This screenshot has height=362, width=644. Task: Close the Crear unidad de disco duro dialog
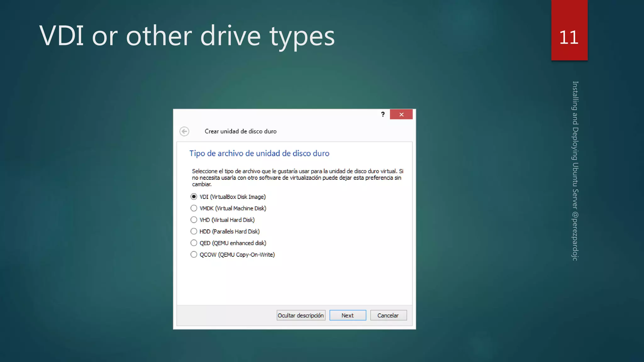pos(401,114)
